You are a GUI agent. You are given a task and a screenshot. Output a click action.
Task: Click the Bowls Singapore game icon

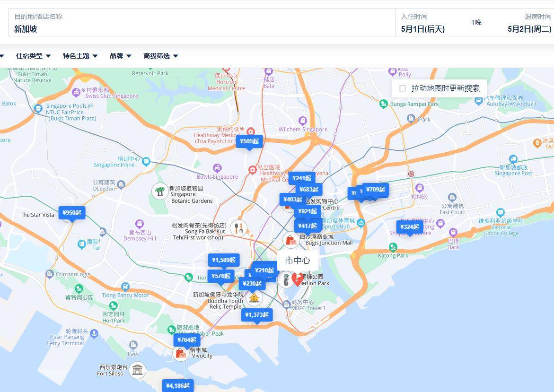(217, 168)
